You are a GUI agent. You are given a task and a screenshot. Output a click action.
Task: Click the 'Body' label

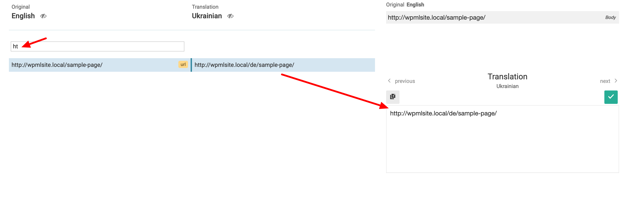[610, 18]
